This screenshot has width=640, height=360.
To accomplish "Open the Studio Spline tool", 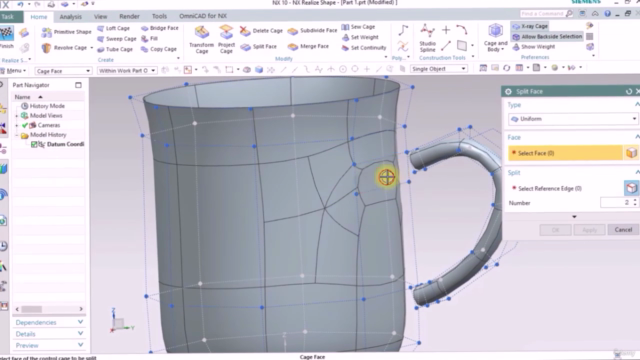I will click(x=427, y=38).
